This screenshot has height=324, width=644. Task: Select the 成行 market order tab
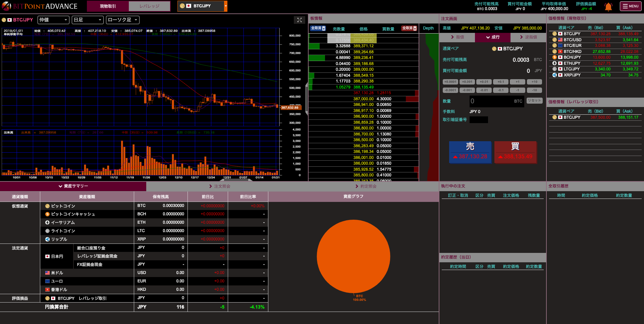[x=493, y=37]
